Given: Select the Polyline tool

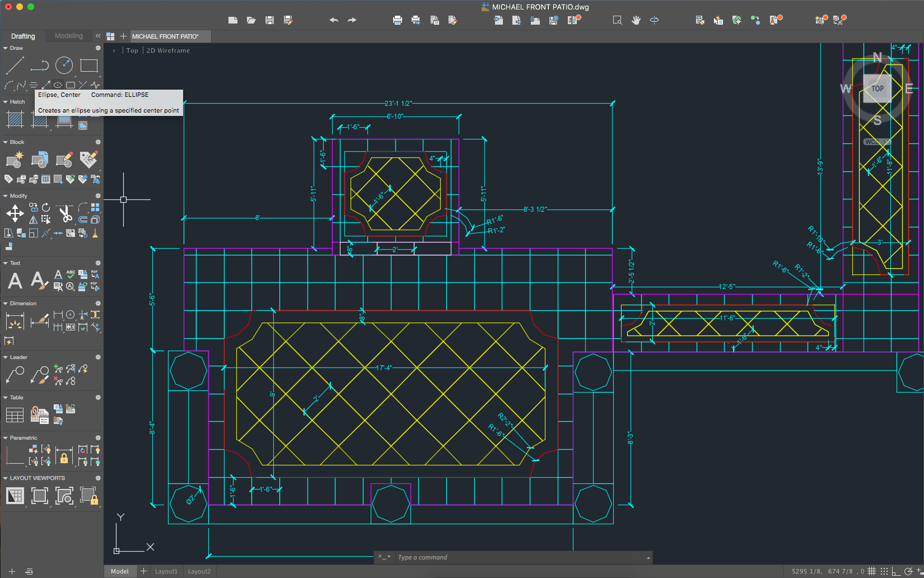Looking at the screenshot, I should (39, 66).
